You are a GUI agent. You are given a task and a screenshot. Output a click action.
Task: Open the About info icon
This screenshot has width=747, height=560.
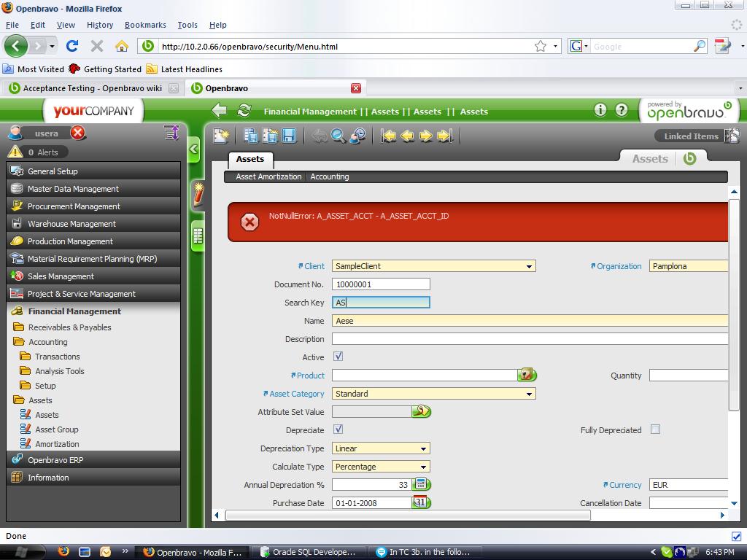600,110
